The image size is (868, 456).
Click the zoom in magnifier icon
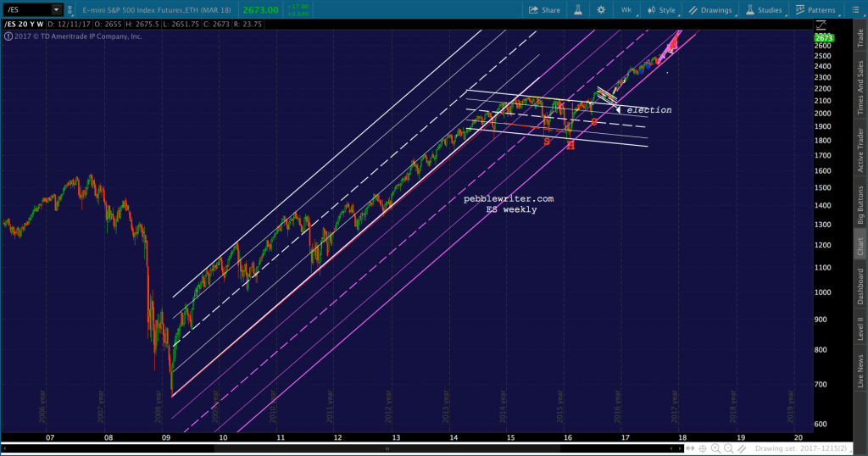click(x=715, y=448)
